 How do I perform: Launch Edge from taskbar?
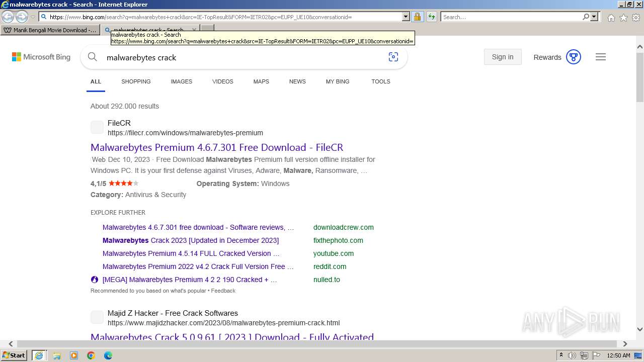coord(108,355)
